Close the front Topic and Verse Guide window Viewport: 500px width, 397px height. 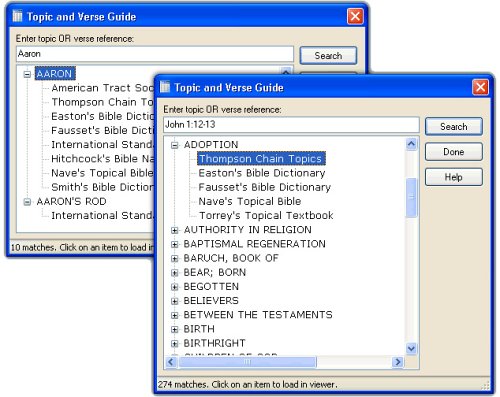click(x=480, y=87)
